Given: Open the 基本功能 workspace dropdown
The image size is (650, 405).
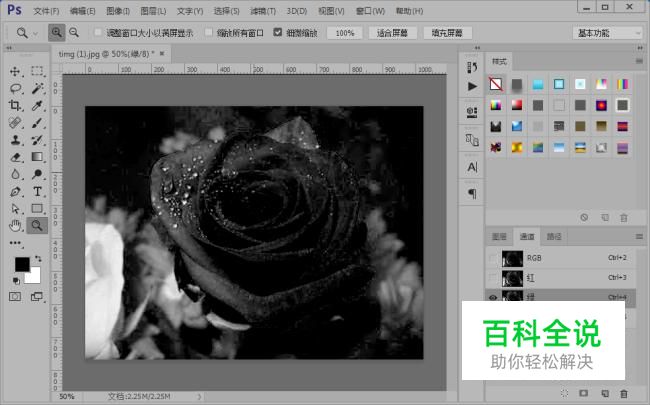Looking at the screenshot, I should 607,33.
